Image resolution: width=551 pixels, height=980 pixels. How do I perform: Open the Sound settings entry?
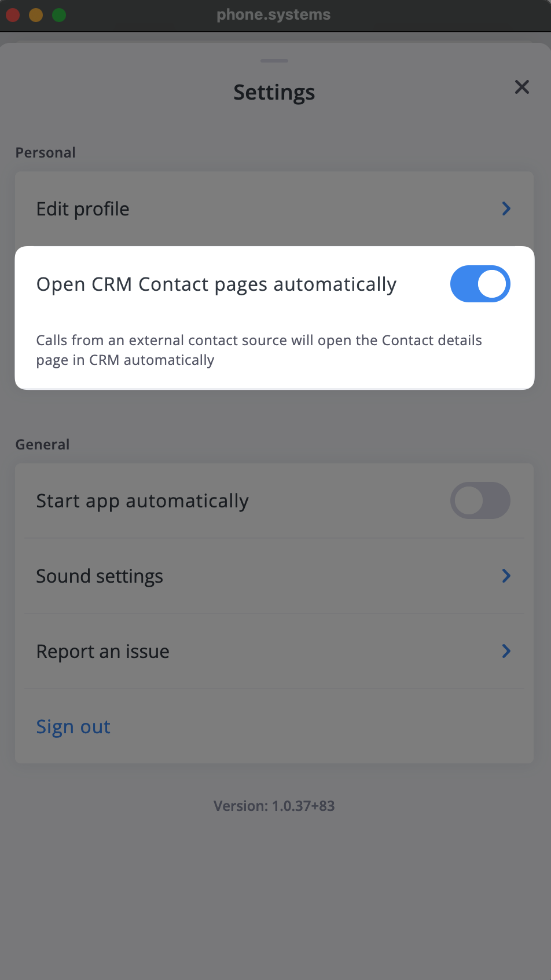[x=274, y=576]
